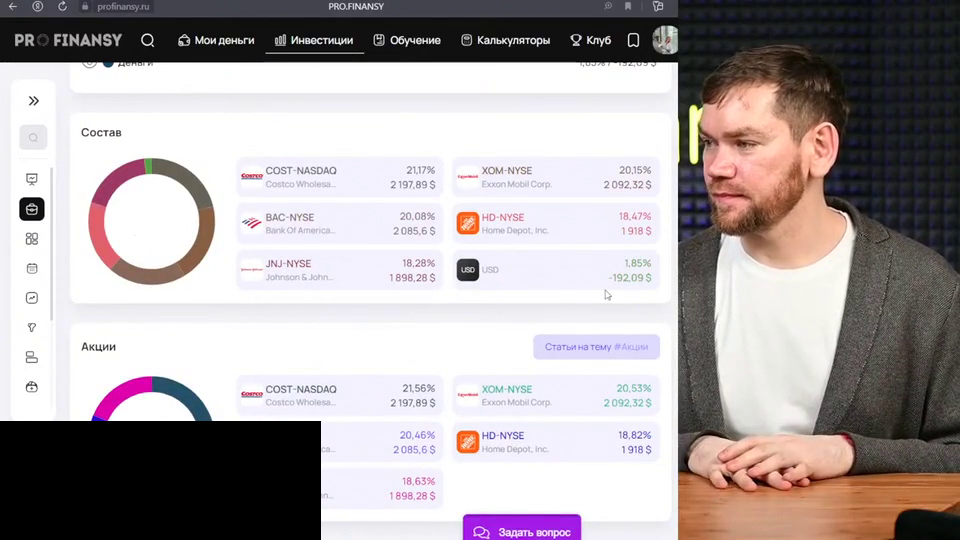The height and width of the screenshot is (540, 960).
Task: Open the Калькуляторы menu item
Action: coord(506,40)
